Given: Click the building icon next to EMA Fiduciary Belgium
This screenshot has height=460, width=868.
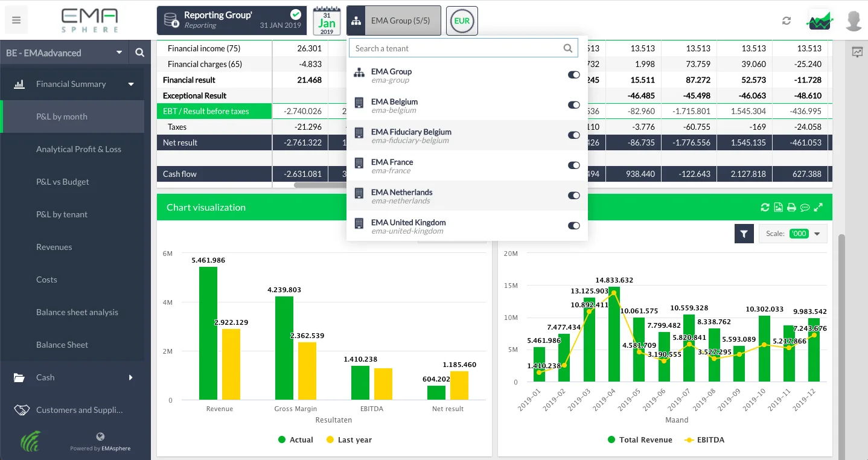Looking at the screenshot, I should [359, 133].
